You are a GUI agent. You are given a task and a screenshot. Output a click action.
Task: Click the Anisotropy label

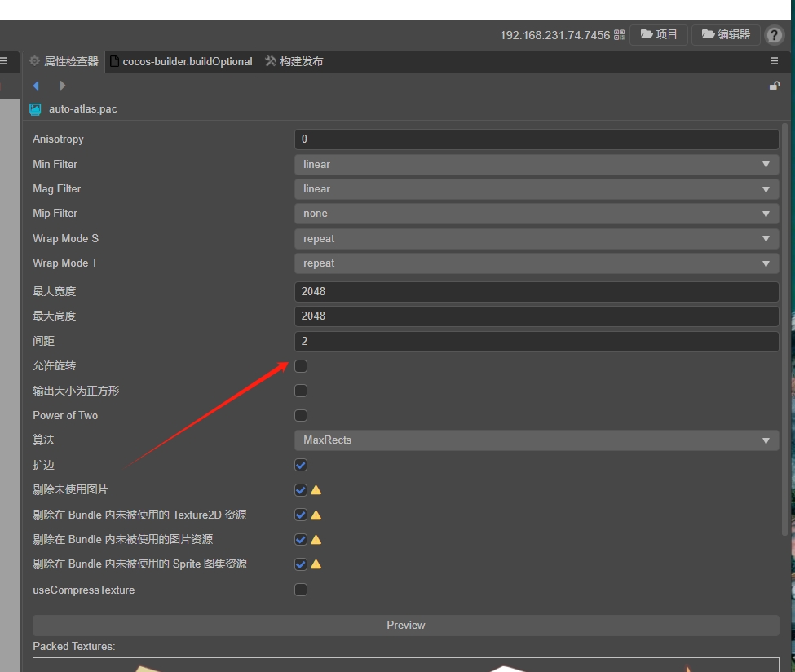pyautogui.click(x=59, y=139)
